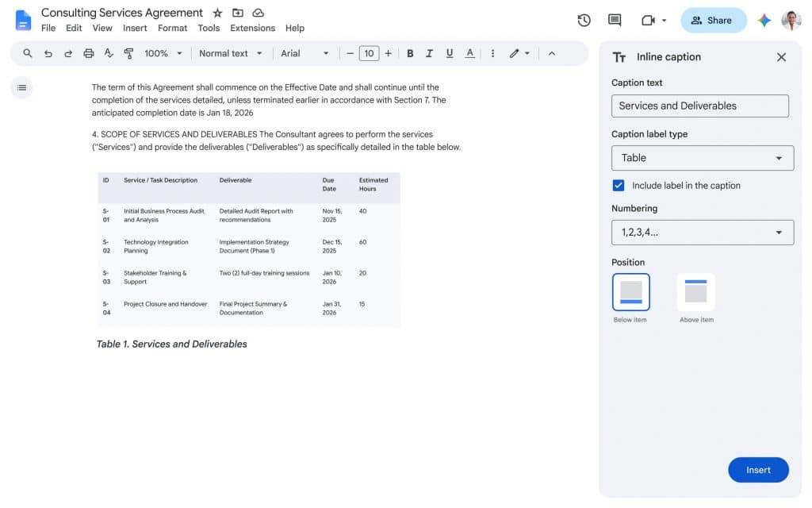Image resolution: width=812 pixels, height=508 pixels.
Task: Select the Above item position
Action: coord(695,292)
